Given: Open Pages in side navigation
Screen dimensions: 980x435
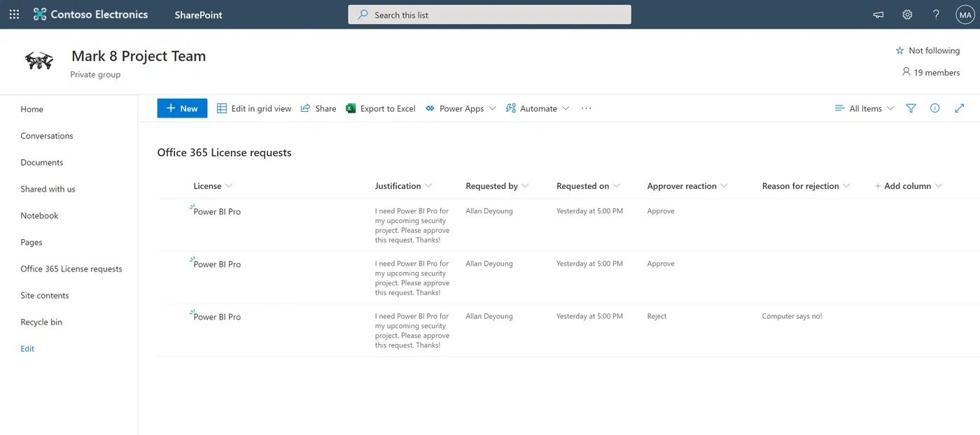Looking at the screenshot, I should [x=31, y=242].
